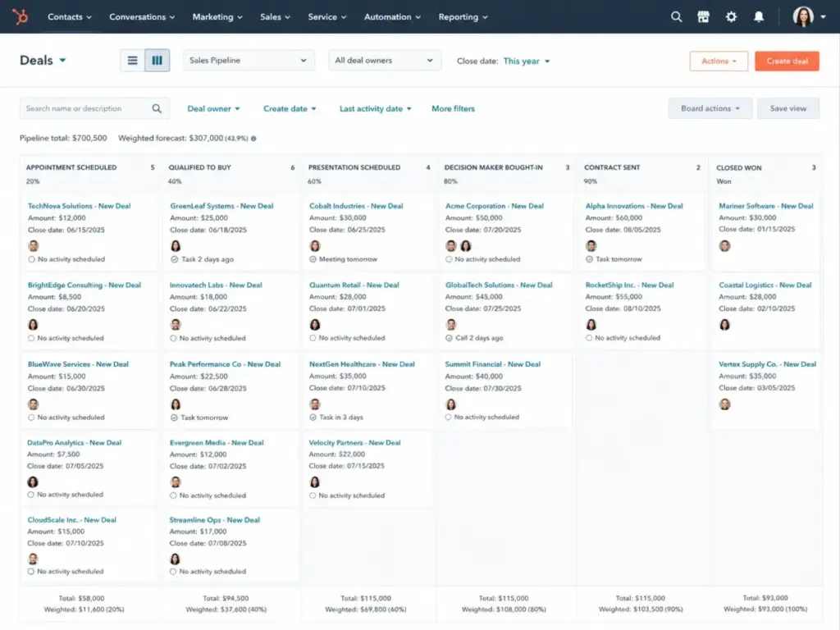Click owner avatar on RocketShip Inc. card
Viewport: 840px width, 630px height.
point(591,325)
